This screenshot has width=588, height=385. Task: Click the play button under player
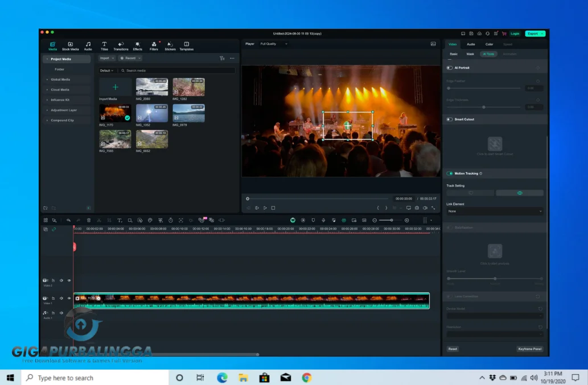(x=265, y=208)
